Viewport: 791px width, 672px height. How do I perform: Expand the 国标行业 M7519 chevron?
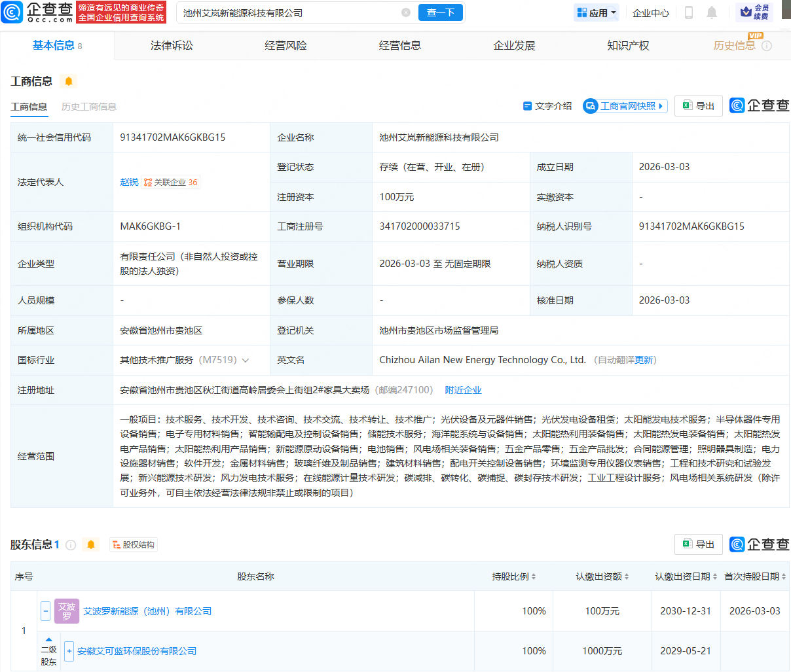point(246,361)
